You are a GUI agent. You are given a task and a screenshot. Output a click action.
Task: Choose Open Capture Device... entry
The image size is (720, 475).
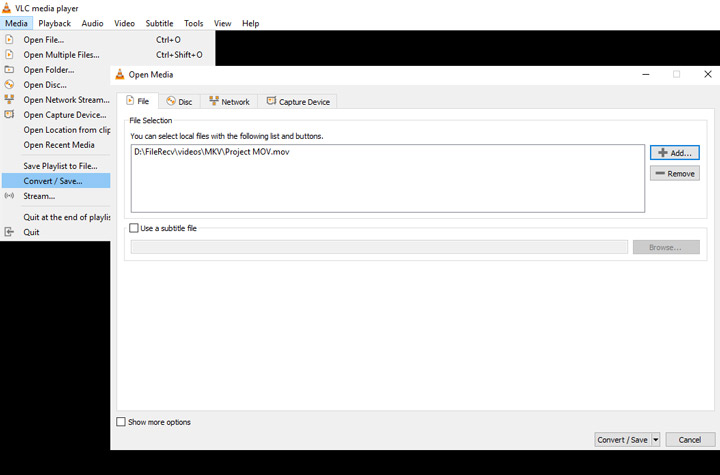[56, 115]
